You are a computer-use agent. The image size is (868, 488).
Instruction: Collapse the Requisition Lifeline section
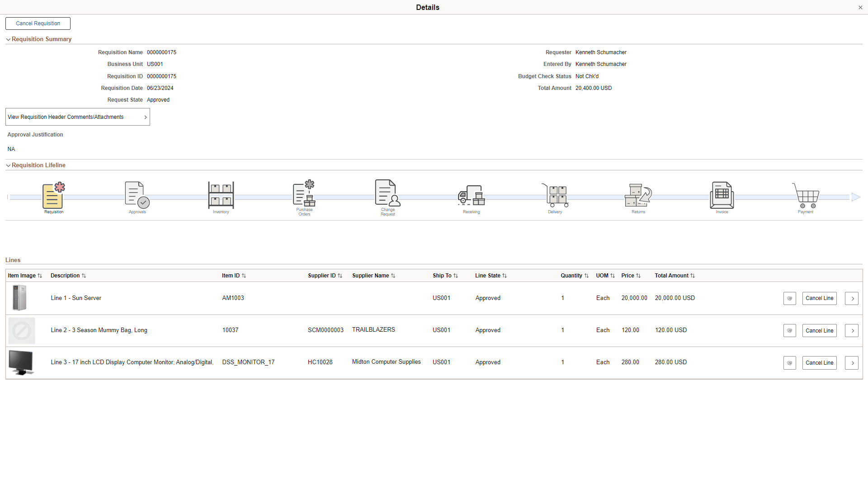coord(8,165)
